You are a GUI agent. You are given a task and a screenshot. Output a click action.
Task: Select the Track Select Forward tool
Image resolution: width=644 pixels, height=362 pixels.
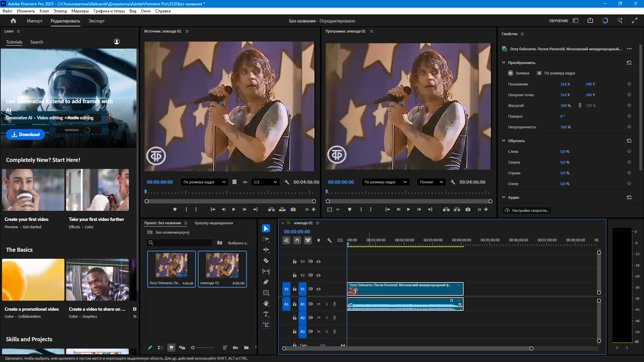(x=266, y=239)
